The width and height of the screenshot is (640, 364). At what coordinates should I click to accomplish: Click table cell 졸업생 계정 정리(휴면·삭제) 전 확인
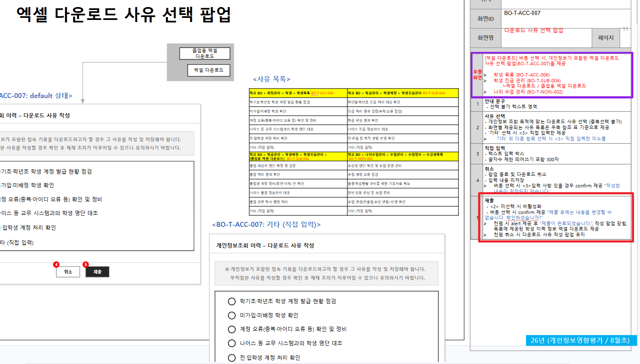298,184
